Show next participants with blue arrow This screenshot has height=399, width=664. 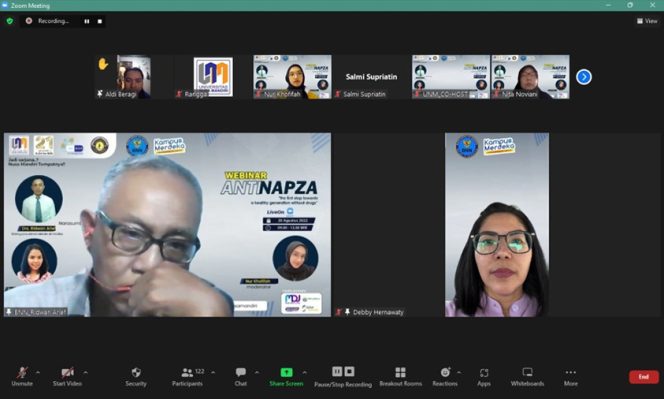(584, 77)
